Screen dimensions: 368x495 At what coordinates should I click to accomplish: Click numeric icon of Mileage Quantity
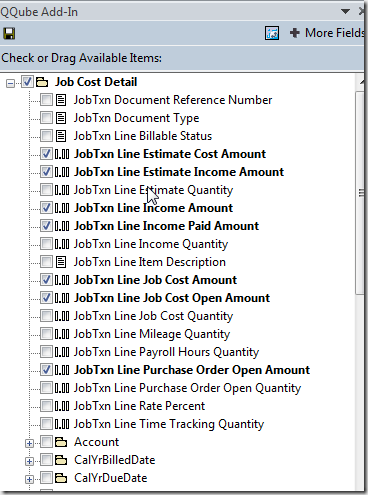(62, 334)
